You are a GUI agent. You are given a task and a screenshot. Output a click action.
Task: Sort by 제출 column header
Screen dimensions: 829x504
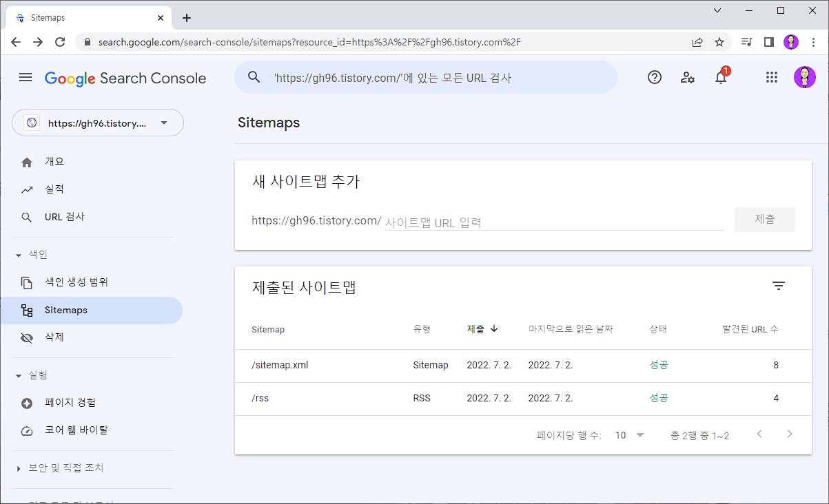click(x=475, y=329)
